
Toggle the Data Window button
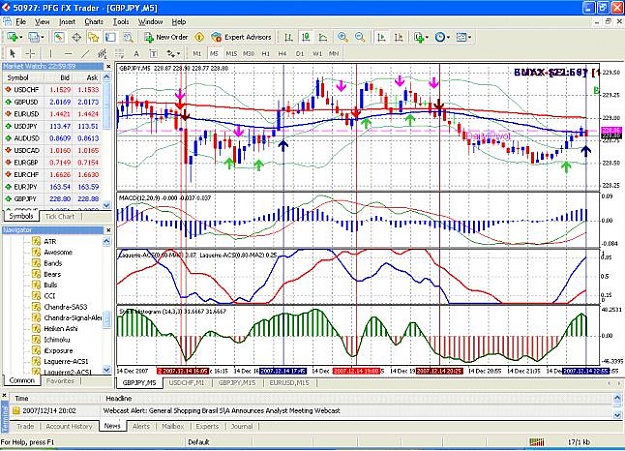76,37
